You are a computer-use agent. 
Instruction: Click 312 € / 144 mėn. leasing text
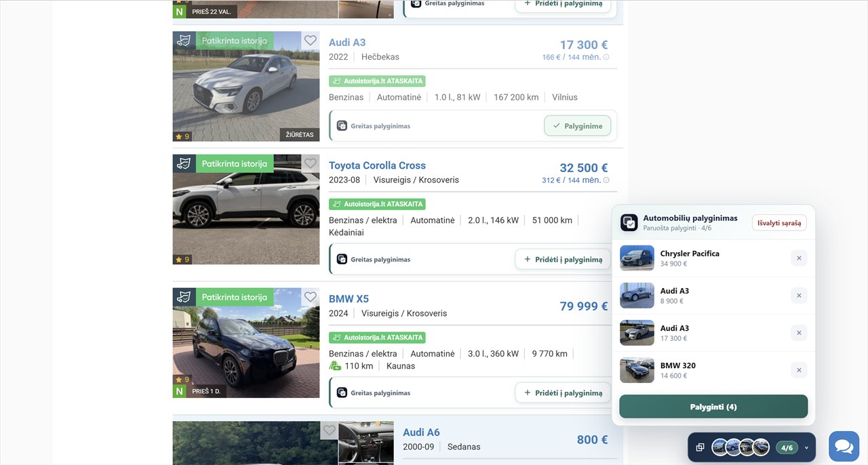click(x=571, y=180)
